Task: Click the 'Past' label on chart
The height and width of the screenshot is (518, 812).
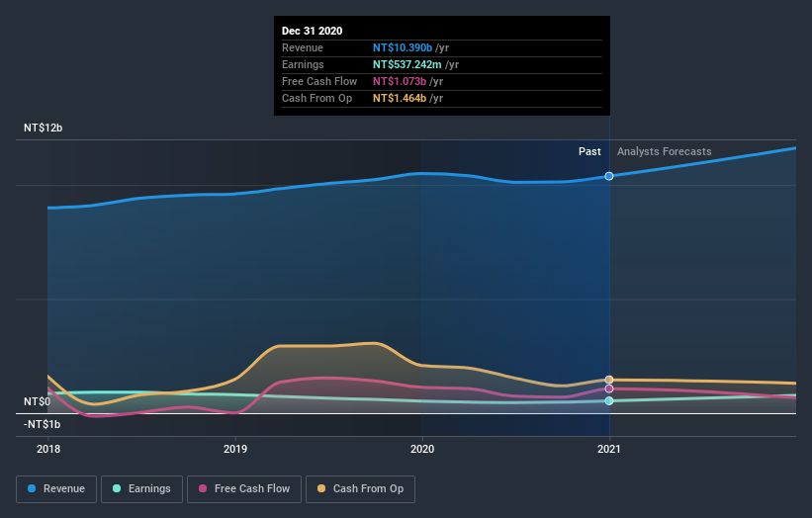Action: 589,151
